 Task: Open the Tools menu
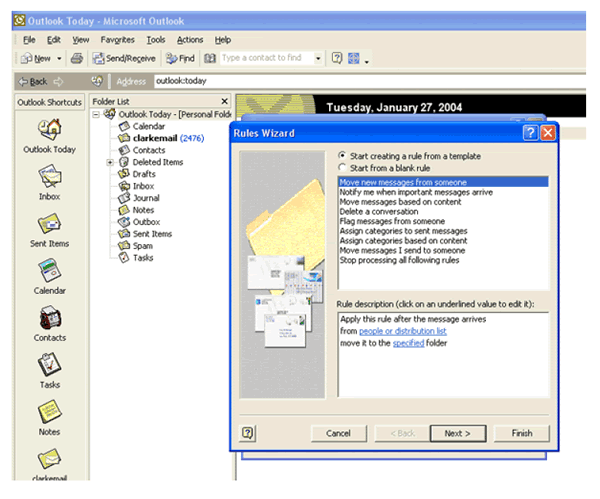coord(156,40)
